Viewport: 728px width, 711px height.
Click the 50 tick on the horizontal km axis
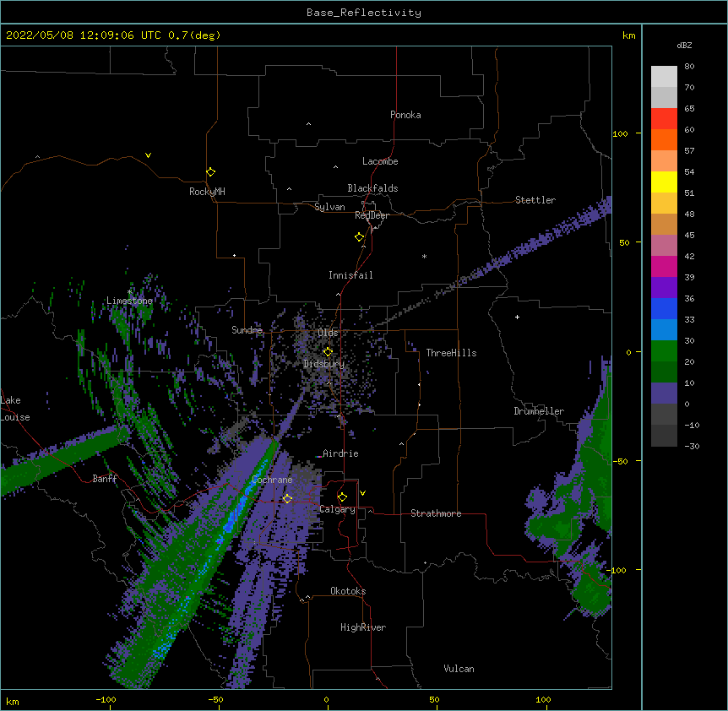(434, 699)
